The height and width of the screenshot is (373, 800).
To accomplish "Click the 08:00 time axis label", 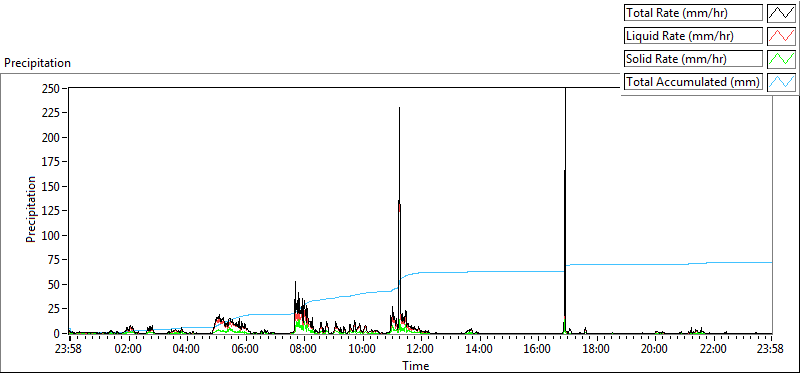I will pos(304,350).
